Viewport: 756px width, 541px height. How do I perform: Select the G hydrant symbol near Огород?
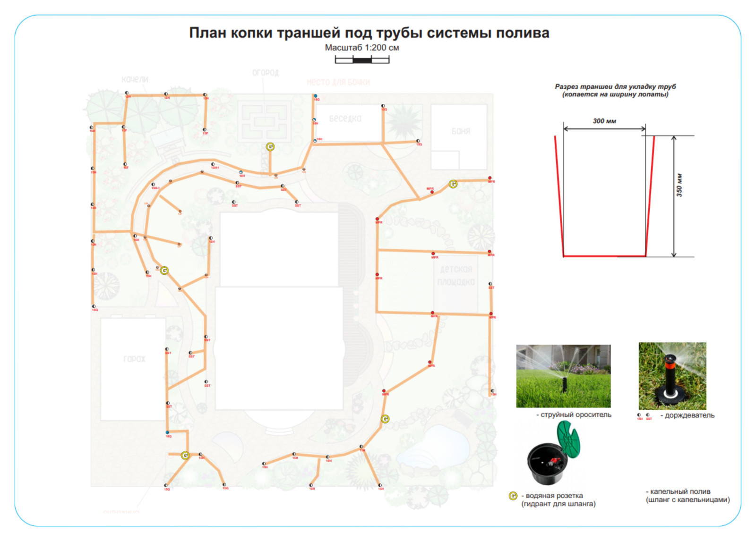click(271, 147)
